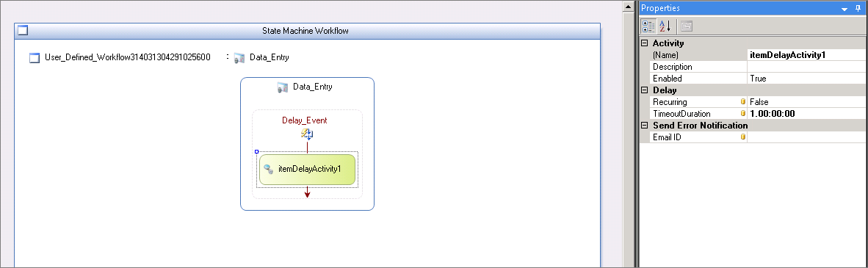Click the designer vertical scrollbar up arrow

[x=628, y=7]
